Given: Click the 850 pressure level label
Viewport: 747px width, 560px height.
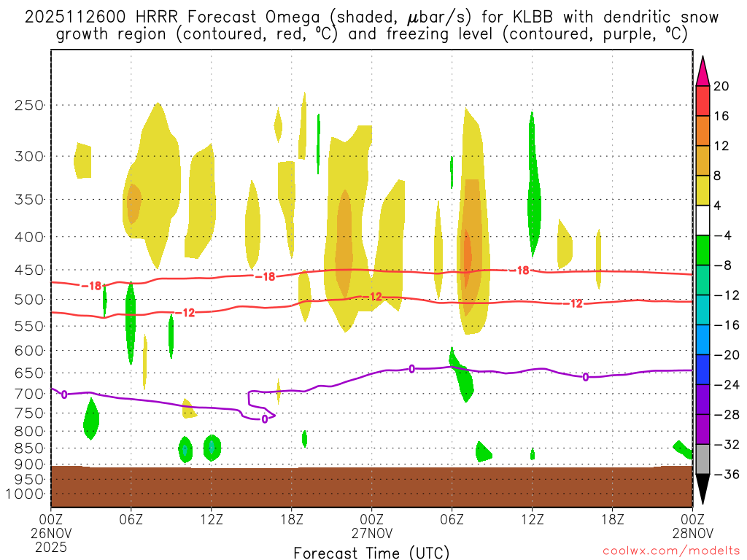Looking at the screenshot, I should click(x=29, y=448).
